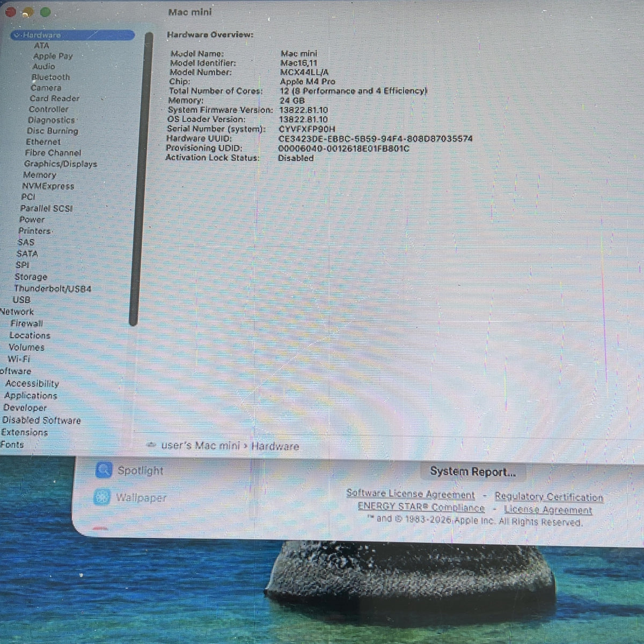Select NVMExpress in the sidebar

pyautogui.click(x=48, y=186)
